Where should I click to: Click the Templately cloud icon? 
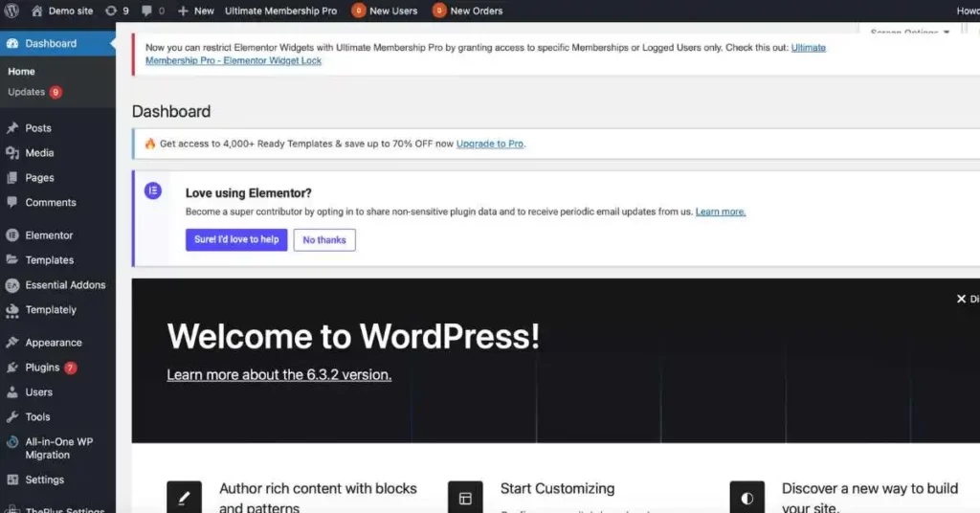[12, 310]
